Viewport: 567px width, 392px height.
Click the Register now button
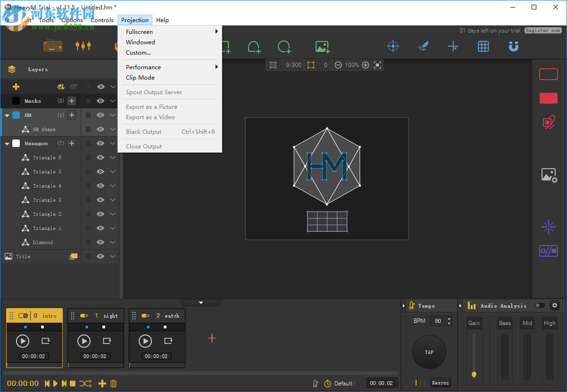click(543, 31)
